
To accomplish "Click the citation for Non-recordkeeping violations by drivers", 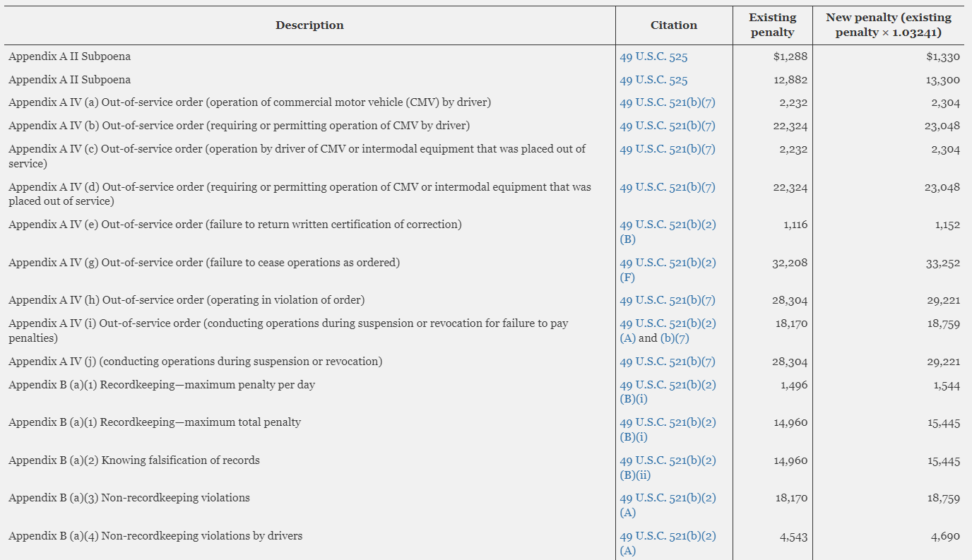I will point(667,537).
